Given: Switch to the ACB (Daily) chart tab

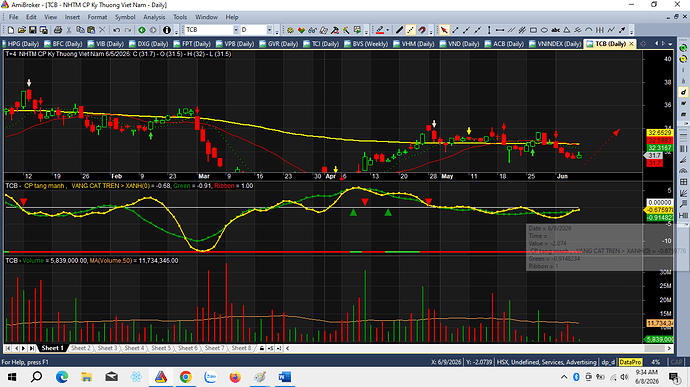Looking at the screenshot, I should [505, 44].
